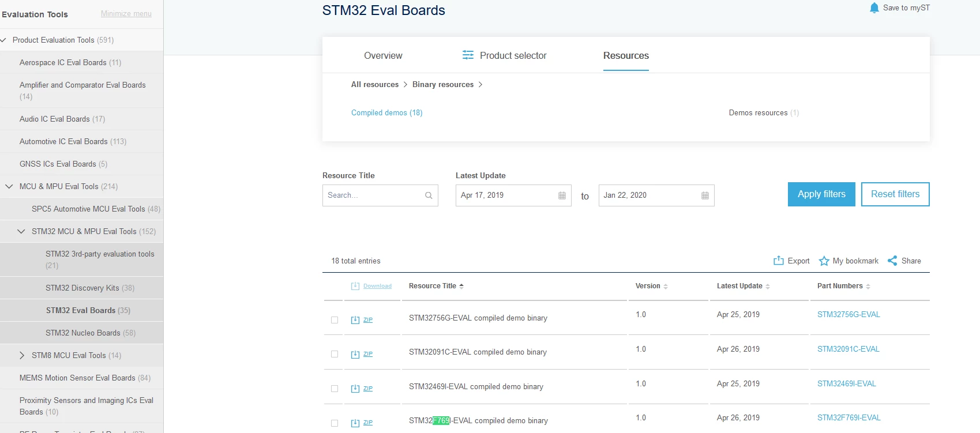The width and height of the screenshot is (980, 433).
Task: Open the calendar for the Apr 17, 2019 date
Action: (562, 195)
